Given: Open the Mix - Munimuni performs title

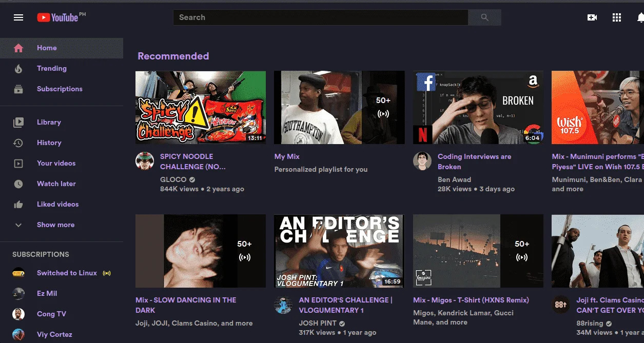Looking at the screenshot, I should click(598, 162).
